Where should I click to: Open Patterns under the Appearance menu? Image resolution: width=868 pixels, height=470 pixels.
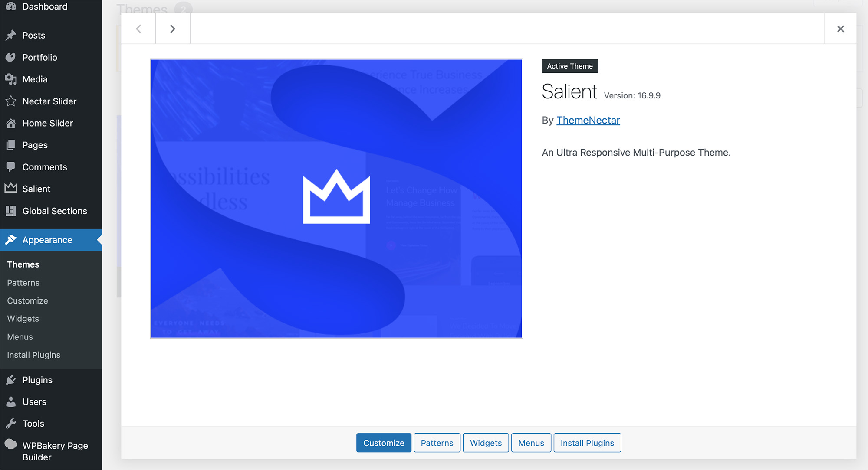(23, 282)
